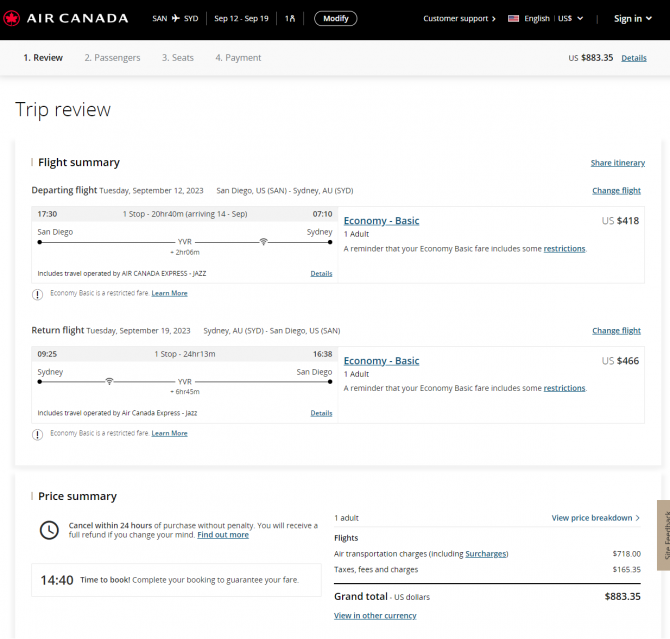
Task: Click the Sep 12 - Sep 19 dates
Action: pyautogui.click(x=241, y=18)
